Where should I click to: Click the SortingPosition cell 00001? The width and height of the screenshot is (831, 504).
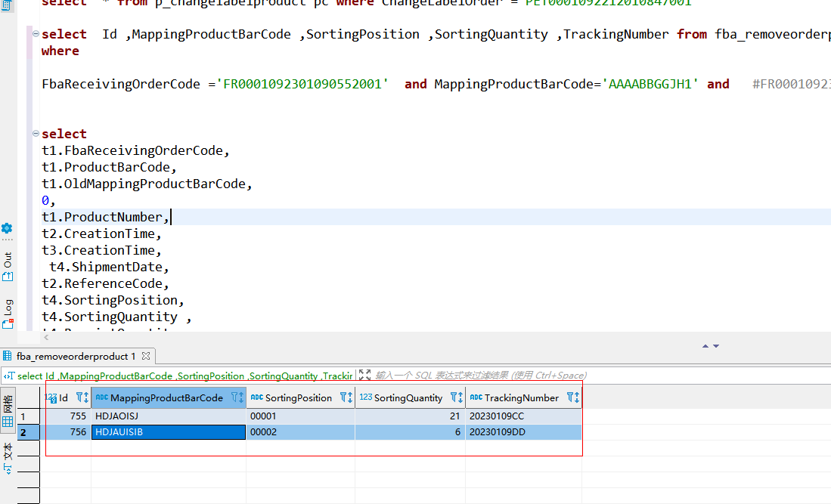pos(300,416)
